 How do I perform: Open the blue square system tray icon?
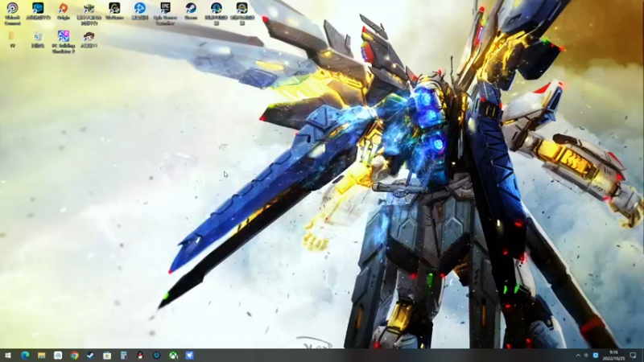click(596, 356)
